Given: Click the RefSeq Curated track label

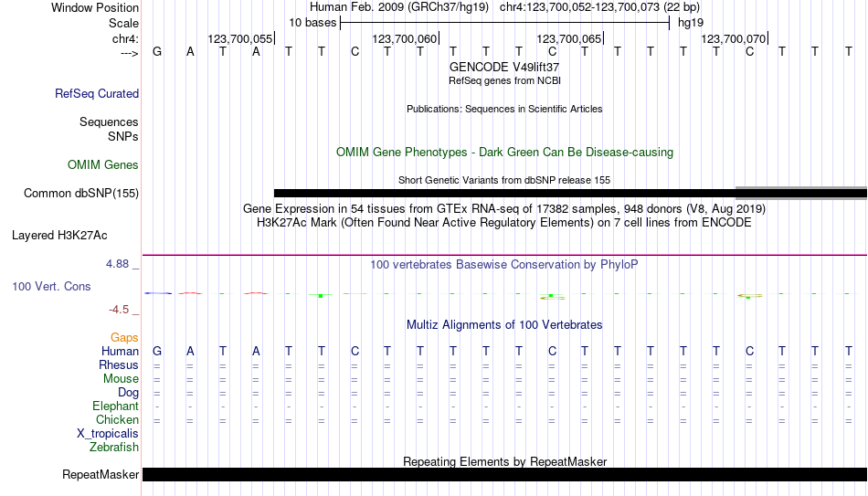Looking at the screenshot, I should [97, 93].
